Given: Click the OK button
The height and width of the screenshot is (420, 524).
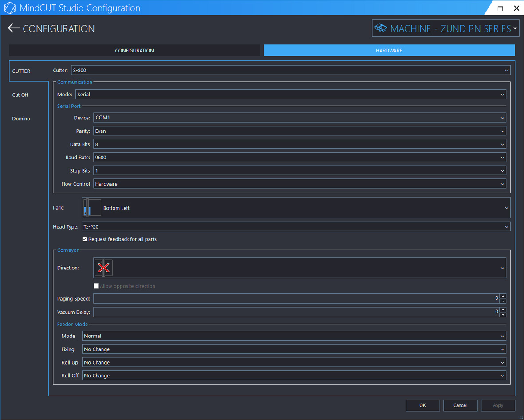Looking at the screenshot, I should 422,405.
